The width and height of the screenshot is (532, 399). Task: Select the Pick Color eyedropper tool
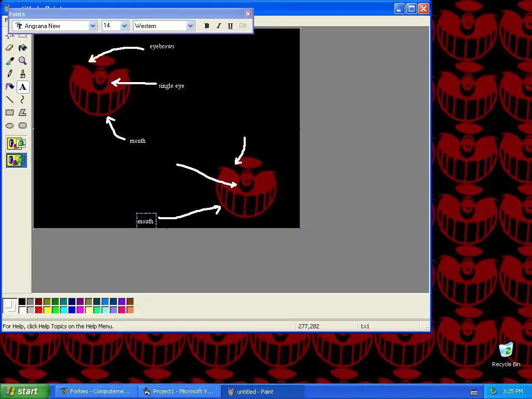pos(10,61)
